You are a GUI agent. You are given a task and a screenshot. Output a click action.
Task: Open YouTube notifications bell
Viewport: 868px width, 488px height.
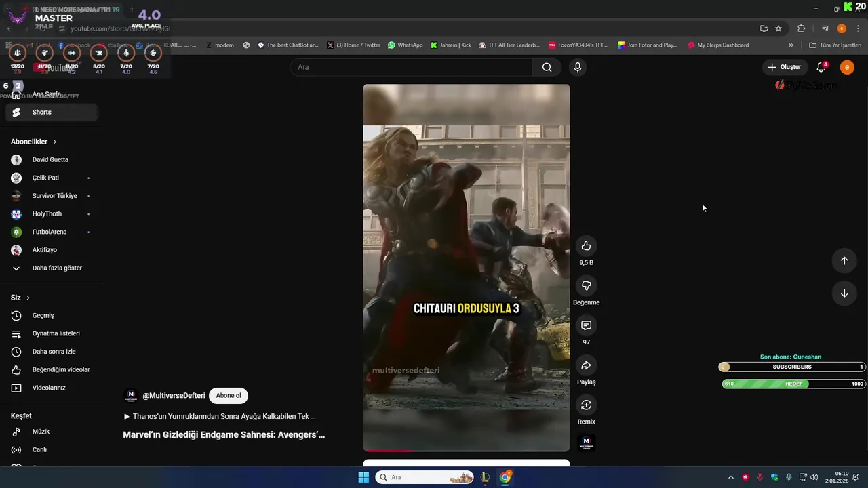point(821,67)
